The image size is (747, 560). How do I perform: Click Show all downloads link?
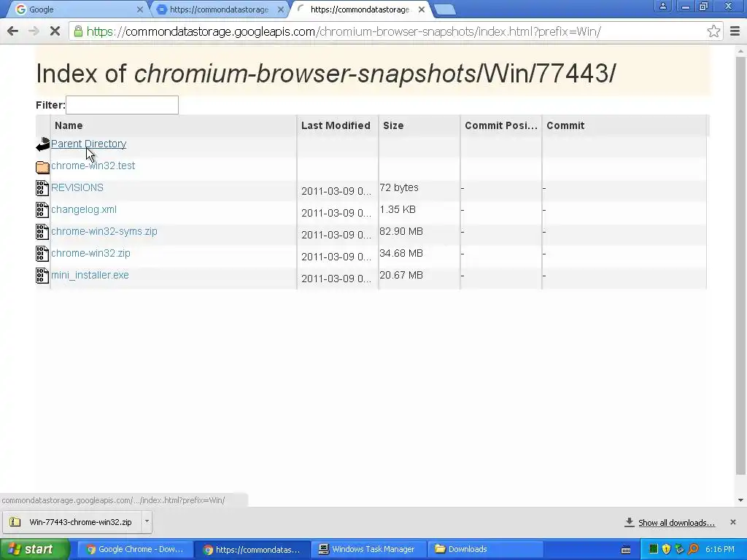point(676,523)
